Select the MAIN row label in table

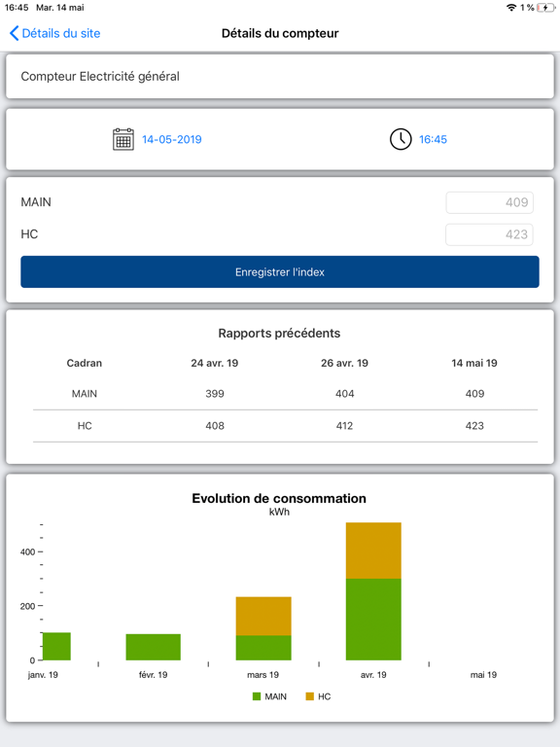tap(85, 394)
